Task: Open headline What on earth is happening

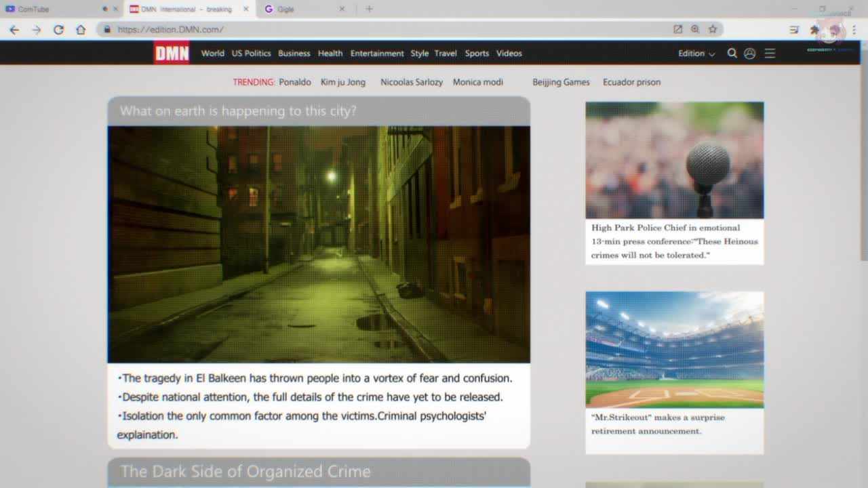Action: [238, 111]
